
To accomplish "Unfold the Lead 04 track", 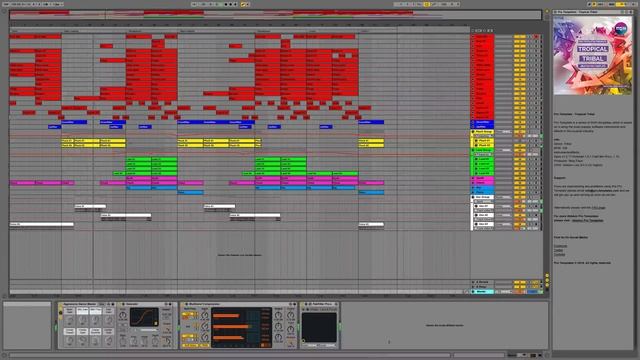I will [x=476, y=173].
